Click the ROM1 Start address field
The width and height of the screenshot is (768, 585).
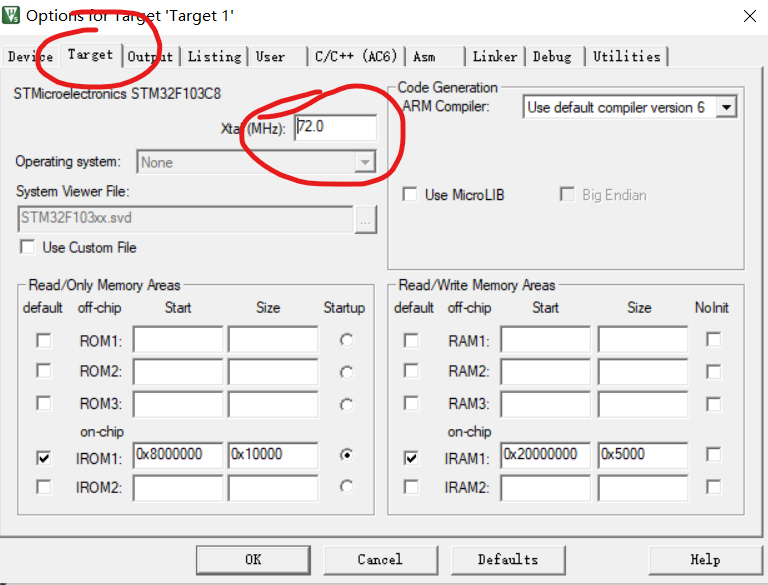(178, 340)
